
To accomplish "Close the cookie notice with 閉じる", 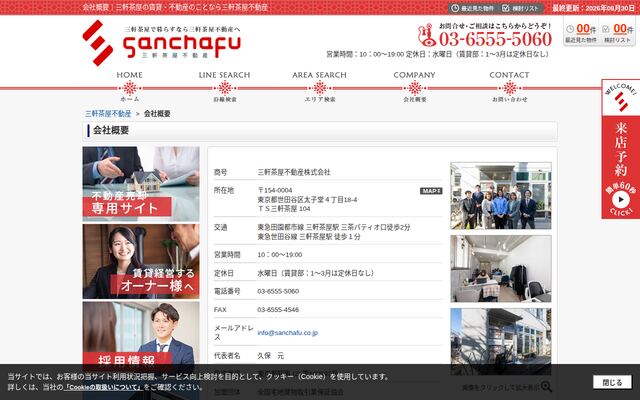I will [x=612, y=382].
